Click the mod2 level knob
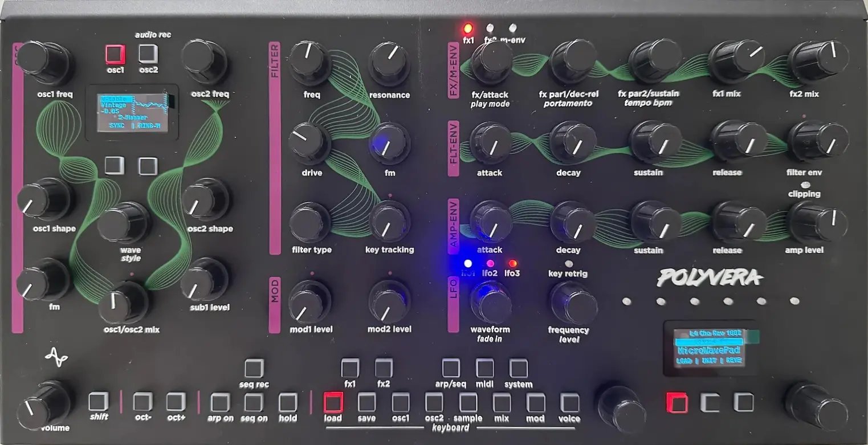Image resolution: width=868 pixels, height=445 pixels. pyautogui.click(x=389, y=302)
